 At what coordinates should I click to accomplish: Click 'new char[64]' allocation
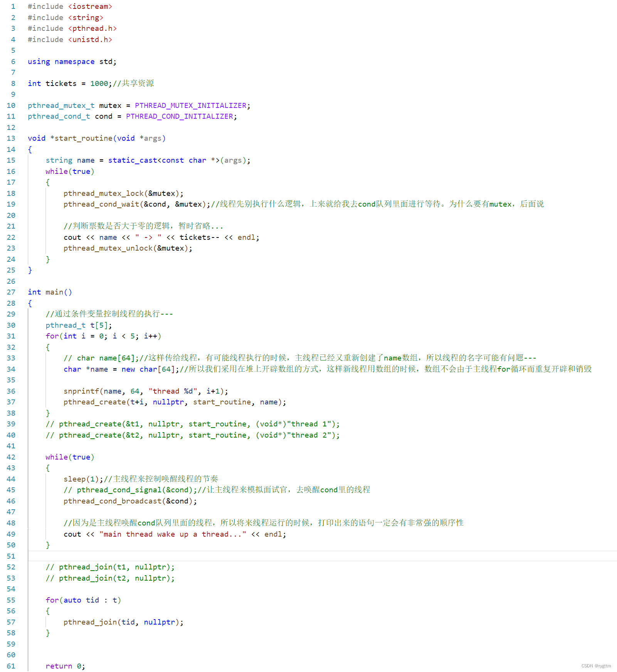point(148,369)
